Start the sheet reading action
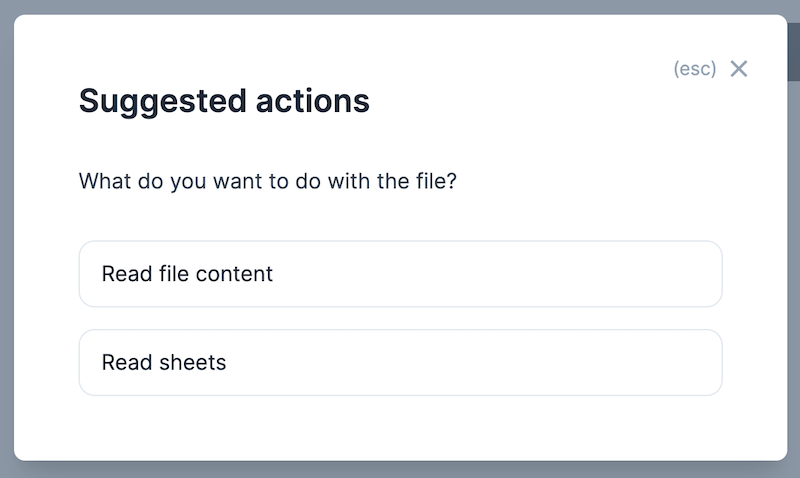800x478 pixels. [400, 362]
